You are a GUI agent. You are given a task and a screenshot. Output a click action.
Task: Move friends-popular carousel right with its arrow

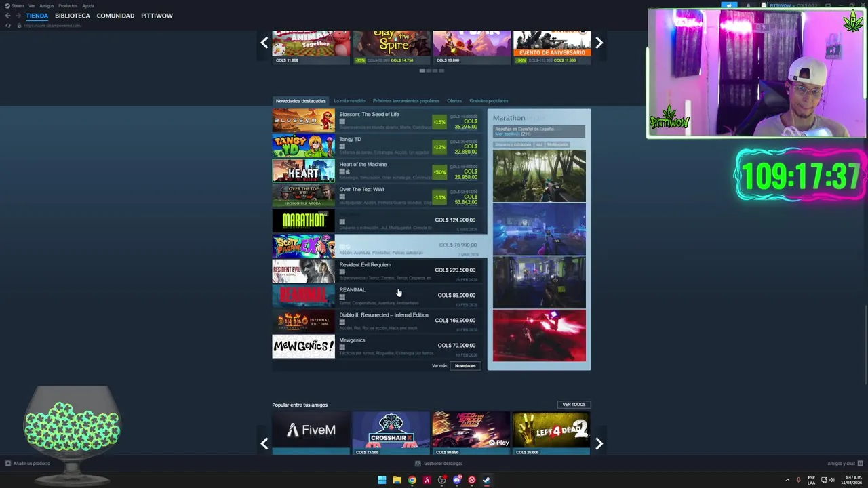(x=599, y=443)
